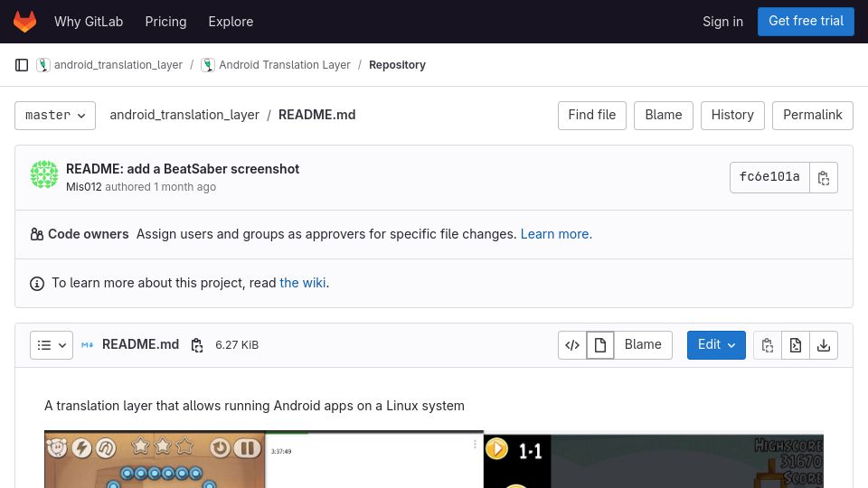Open the file History

[x=732, y=115]
